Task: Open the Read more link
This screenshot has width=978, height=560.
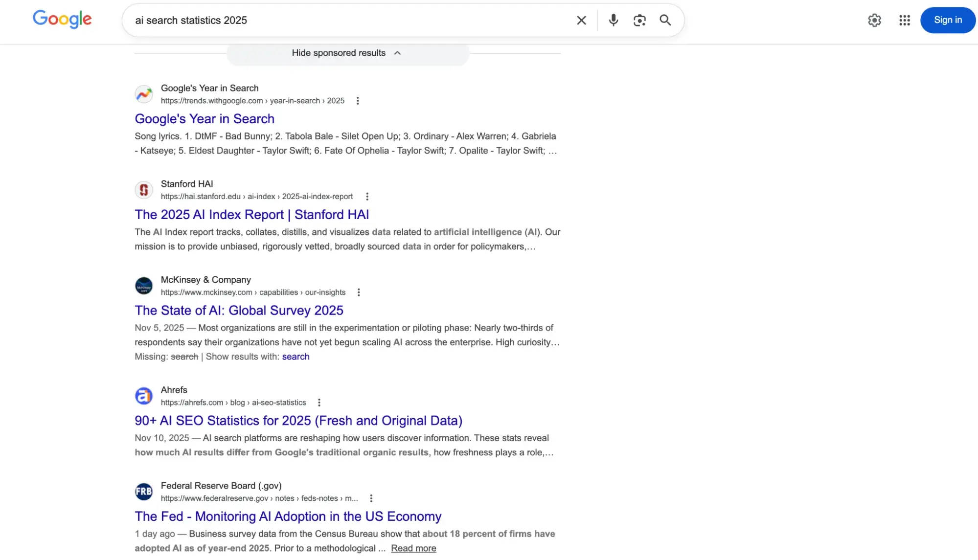Action: click(x=413, y=548)
